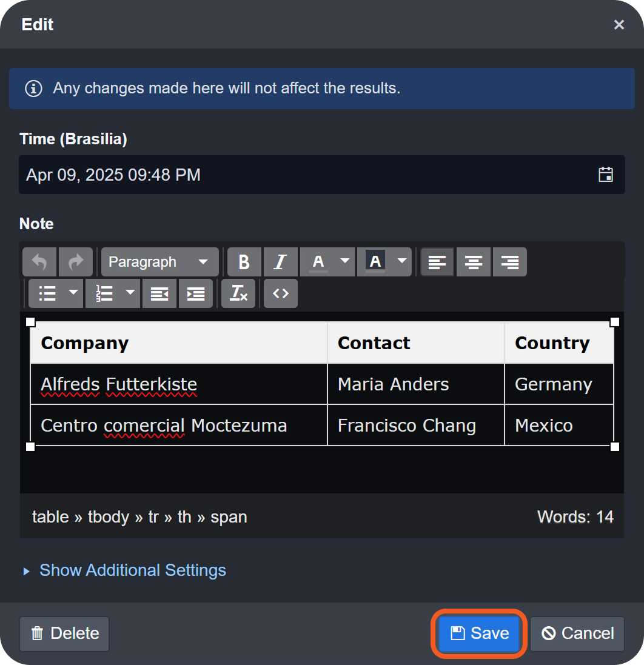
Task: Align text left
Action: [437, 262]
